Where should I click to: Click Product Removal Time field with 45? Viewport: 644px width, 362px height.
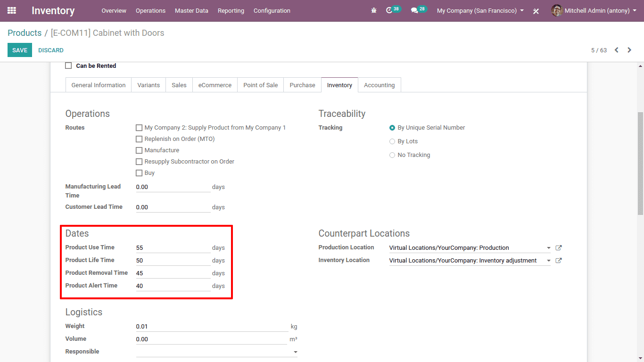(173, 273)
